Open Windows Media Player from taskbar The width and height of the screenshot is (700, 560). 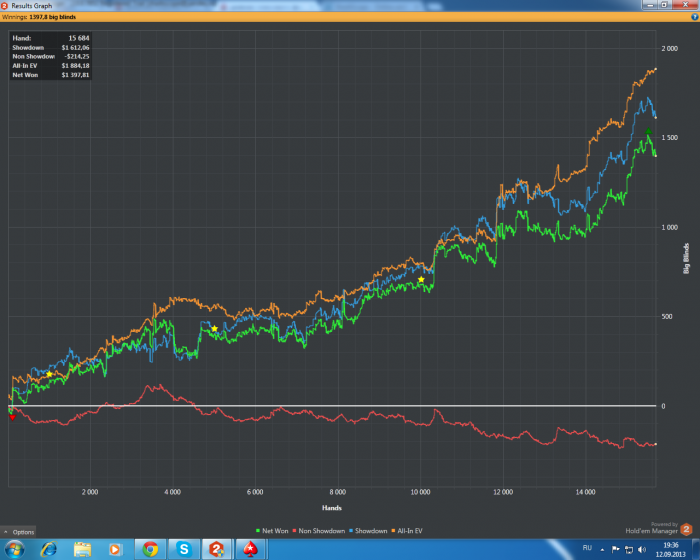point(115,549)
